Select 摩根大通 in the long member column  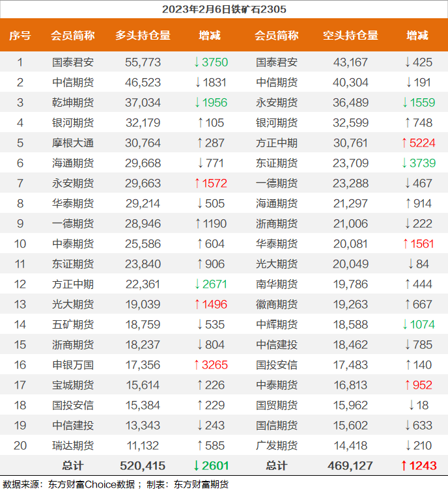coord(73,143)
